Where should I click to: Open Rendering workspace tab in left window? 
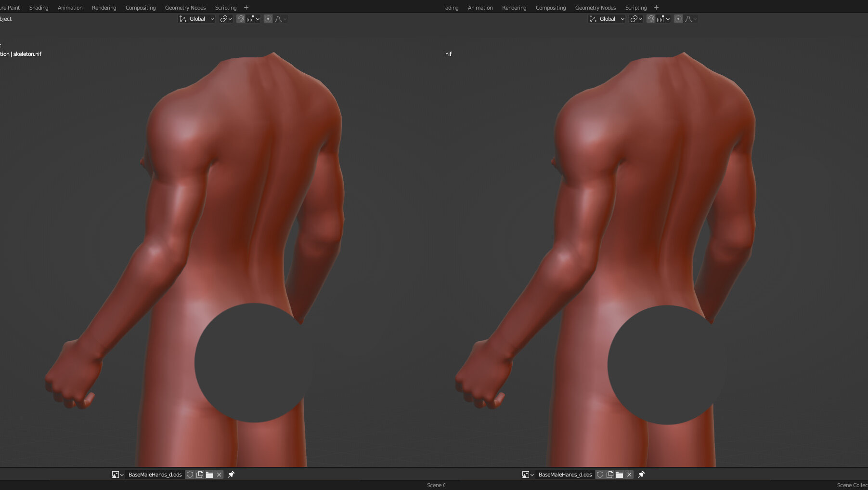click(x=104, y=8)
